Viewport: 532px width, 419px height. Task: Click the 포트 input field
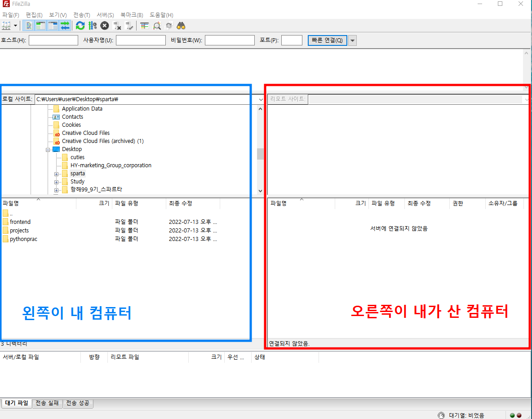(x=292, y=40)
